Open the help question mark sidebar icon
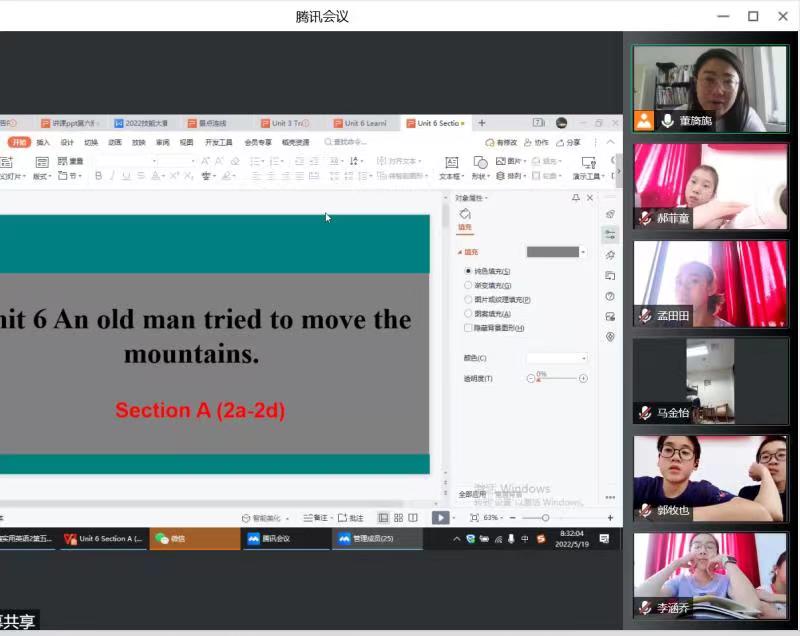 [610, 297]
